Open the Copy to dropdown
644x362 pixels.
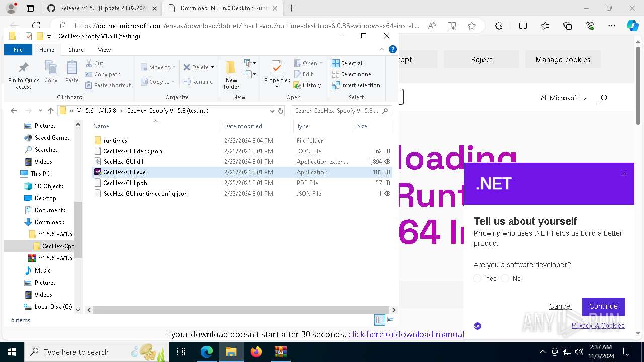coord(157,82)
